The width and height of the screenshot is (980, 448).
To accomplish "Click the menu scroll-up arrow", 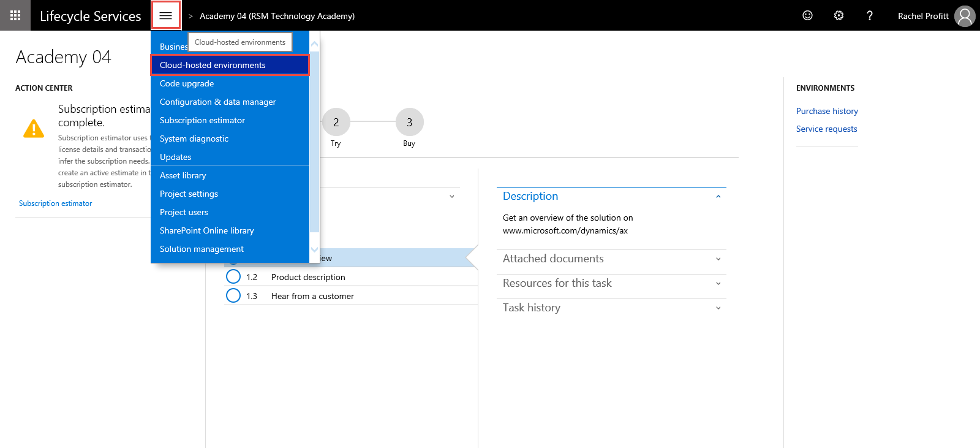I will tap(314, 44).
